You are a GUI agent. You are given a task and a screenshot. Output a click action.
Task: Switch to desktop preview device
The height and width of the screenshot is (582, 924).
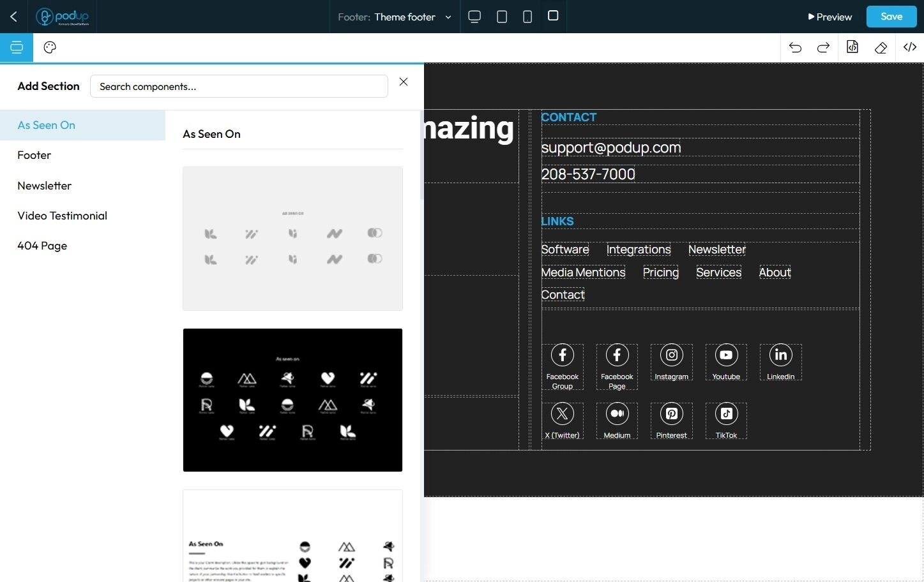tap(474, 17)
